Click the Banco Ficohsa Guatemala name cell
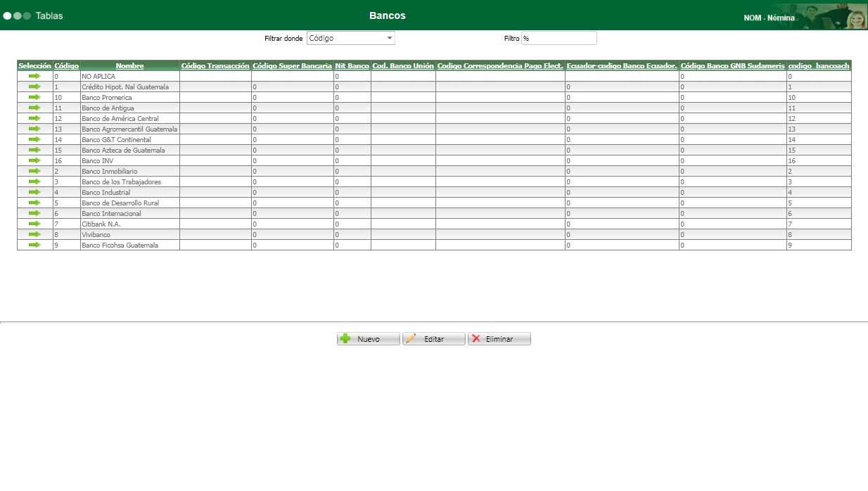 (x=130, y=245)
